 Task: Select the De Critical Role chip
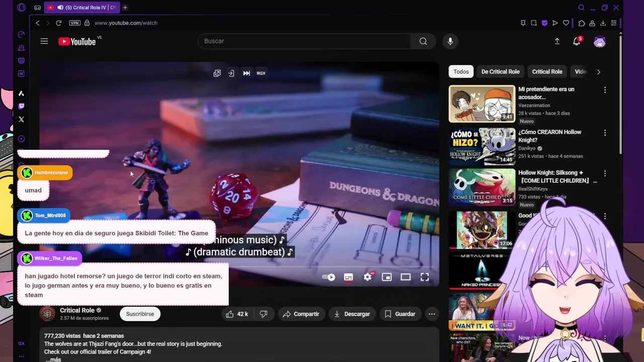(501, 71)
